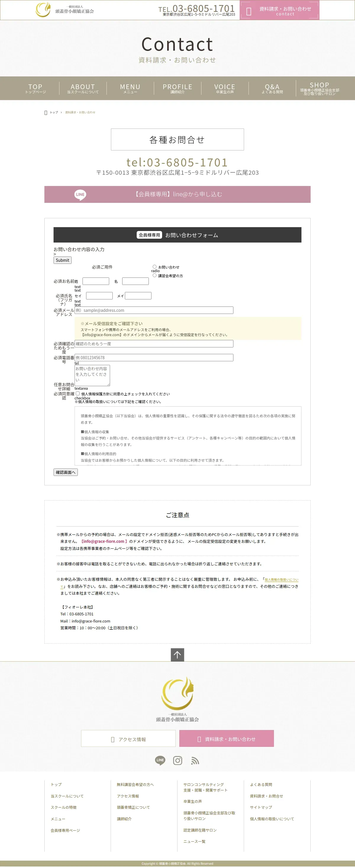Screen dimensions: 355x868
Task: Click the footer association logo
Action: [177, 699]
